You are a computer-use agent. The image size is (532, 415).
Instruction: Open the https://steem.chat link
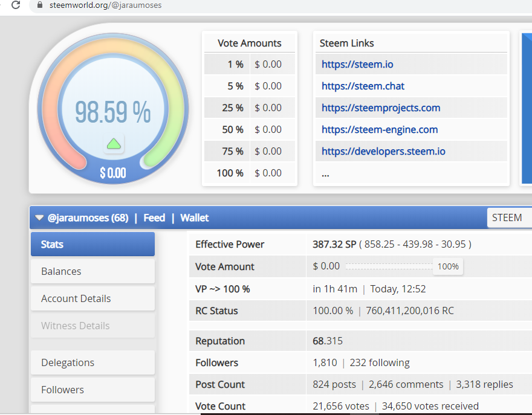coord(363,86)
